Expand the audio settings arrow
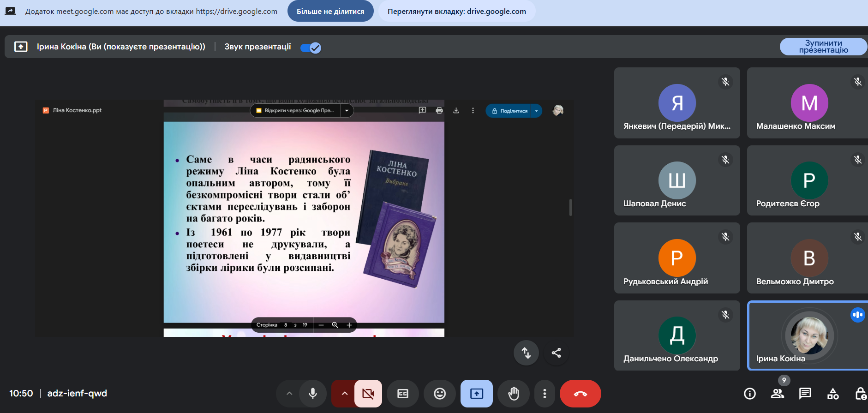 coord(289,394)
